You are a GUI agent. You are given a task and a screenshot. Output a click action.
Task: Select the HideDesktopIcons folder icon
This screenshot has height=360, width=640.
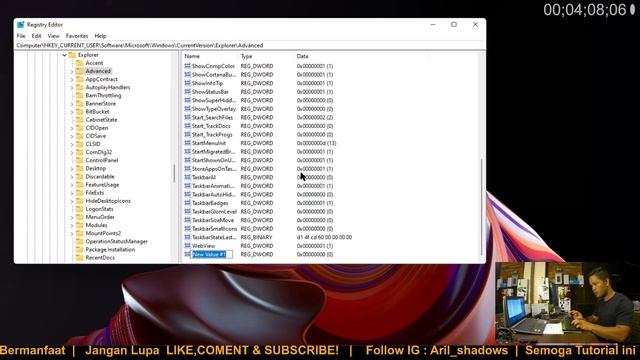[x=80, y=201]
